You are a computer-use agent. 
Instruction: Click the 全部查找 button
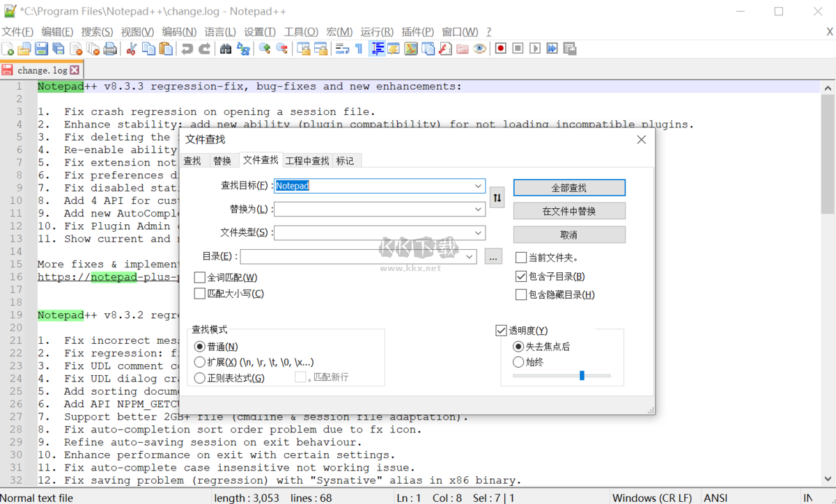[568, 187]
